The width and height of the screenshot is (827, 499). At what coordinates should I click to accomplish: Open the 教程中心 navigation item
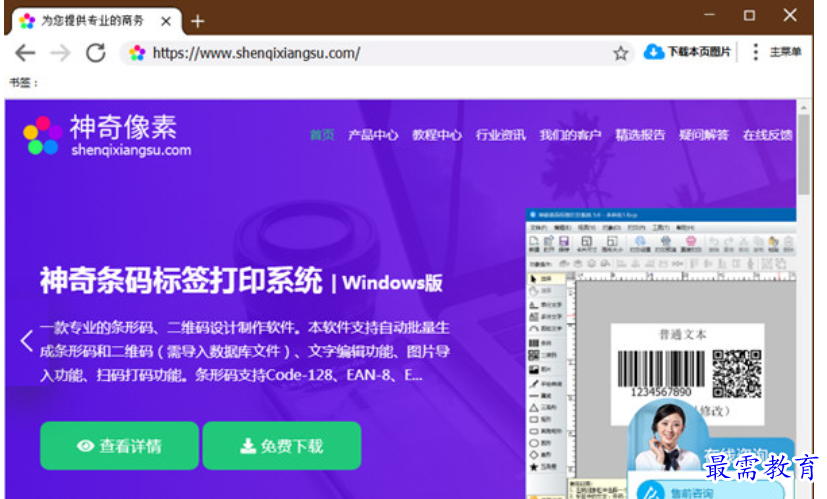[437, 135]
